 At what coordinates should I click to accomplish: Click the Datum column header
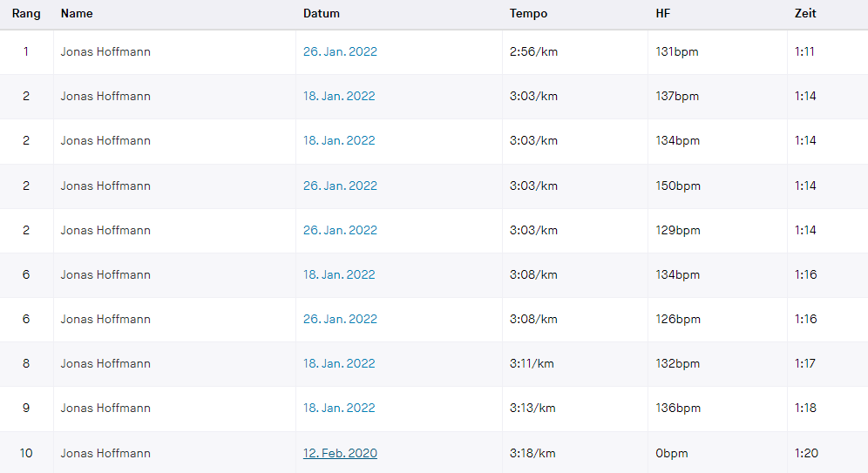point(322,14)
